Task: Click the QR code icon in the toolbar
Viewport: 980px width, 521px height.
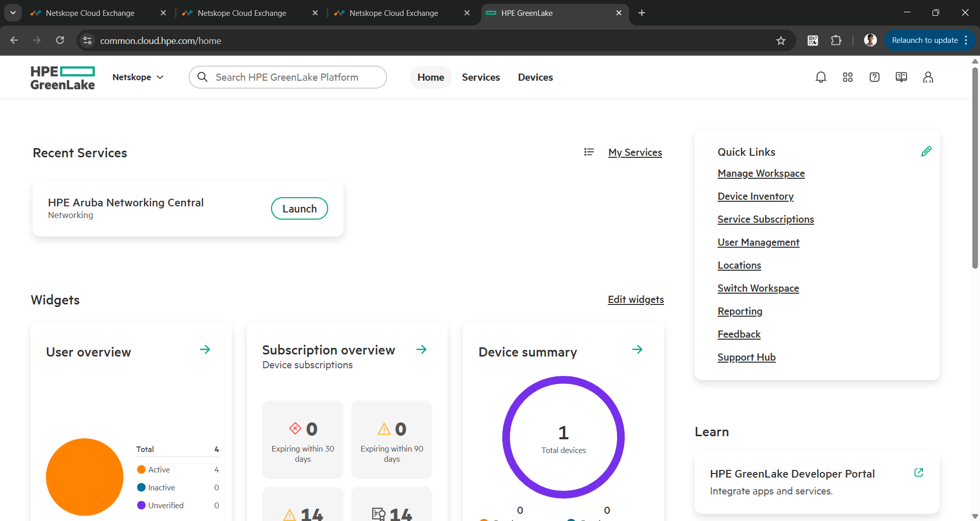Action: [x=813, y=40]
